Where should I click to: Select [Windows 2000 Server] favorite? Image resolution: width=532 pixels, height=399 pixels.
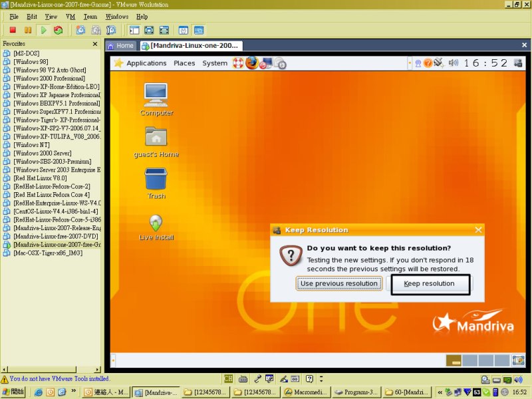click(x=43, y=154)
